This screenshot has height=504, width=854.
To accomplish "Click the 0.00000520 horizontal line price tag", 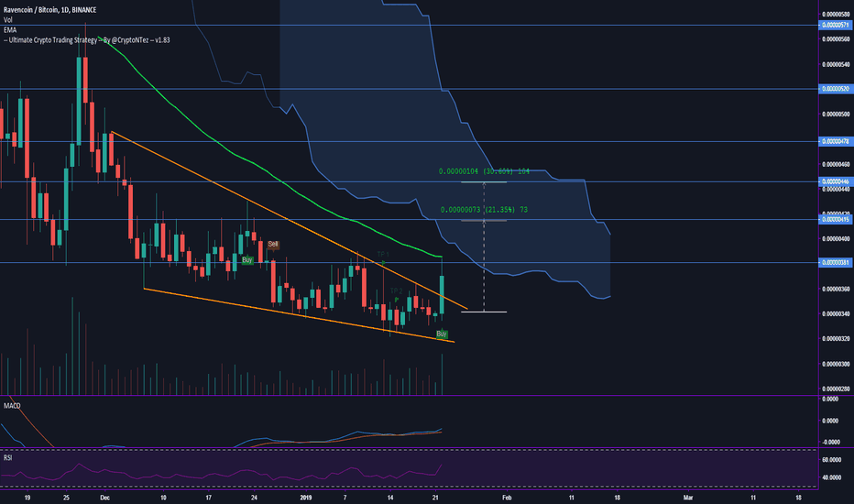I will (x=836, y=88).
